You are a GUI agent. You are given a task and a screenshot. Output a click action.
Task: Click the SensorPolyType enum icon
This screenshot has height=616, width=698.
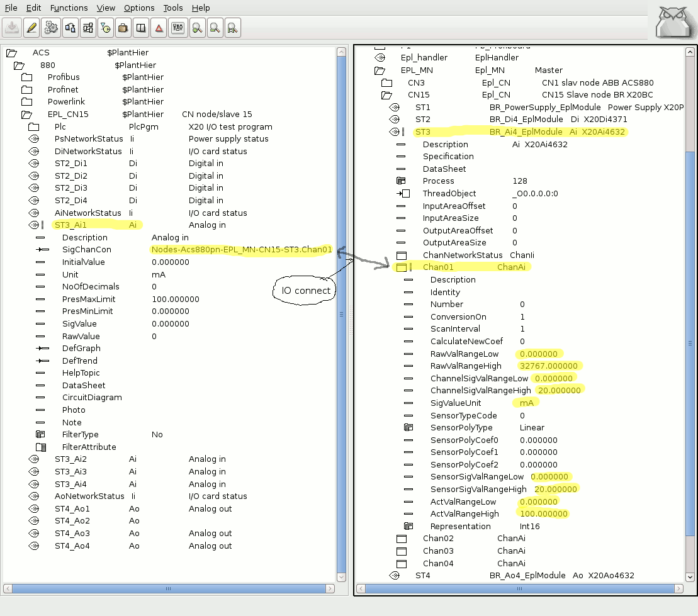(x=408, y=427)
